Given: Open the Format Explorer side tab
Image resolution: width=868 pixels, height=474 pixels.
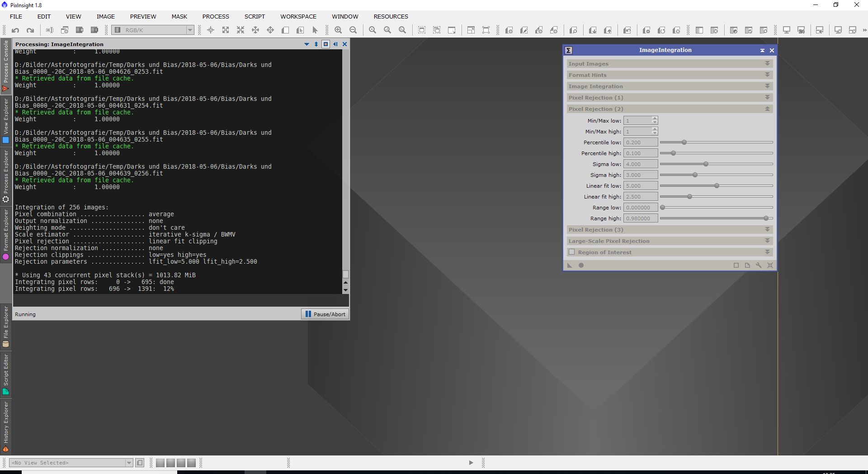Looking at the screenshot, I should [6, 234].
